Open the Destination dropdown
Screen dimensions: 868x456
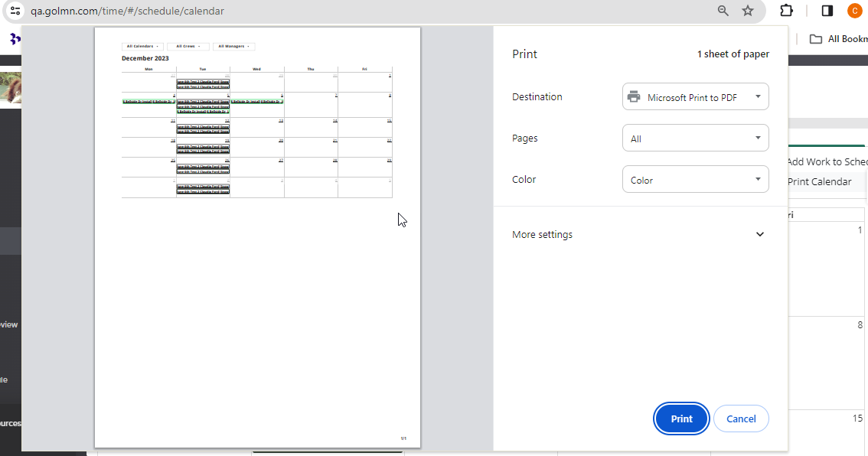pyautogui.click(x=695, y=97)
